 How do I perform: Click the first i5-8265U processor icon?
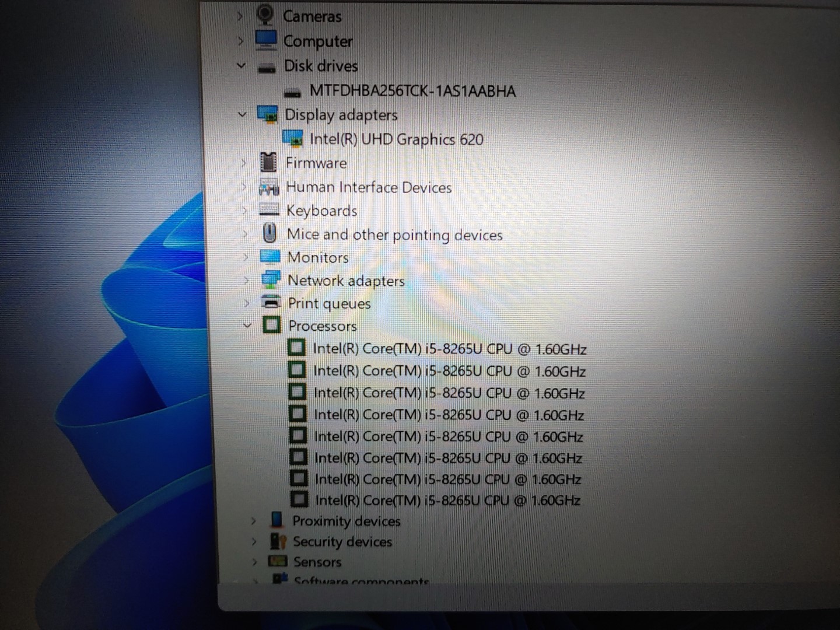pyautogui.click(x=296, y=348)
